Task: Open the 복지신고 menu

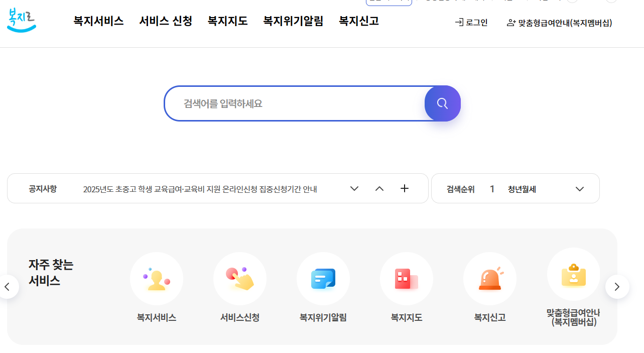Action: click(x=358, y=21)
